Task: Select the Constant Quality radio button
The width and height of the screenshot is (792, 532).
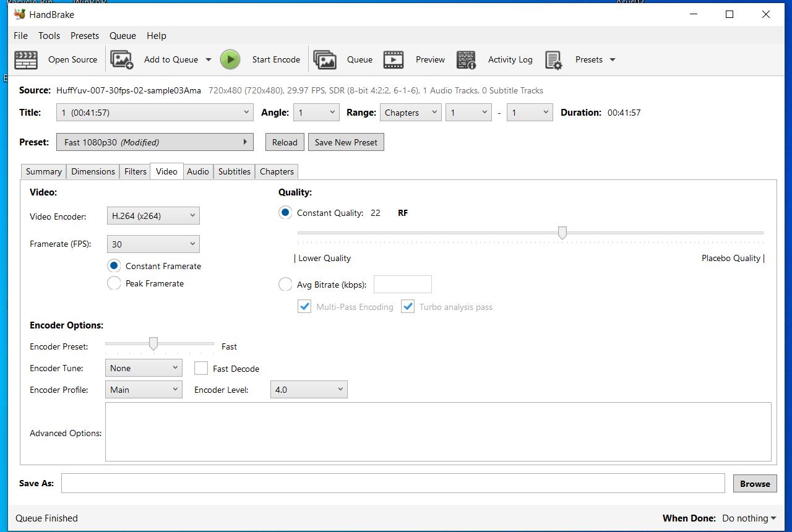Action: point(285,213)
